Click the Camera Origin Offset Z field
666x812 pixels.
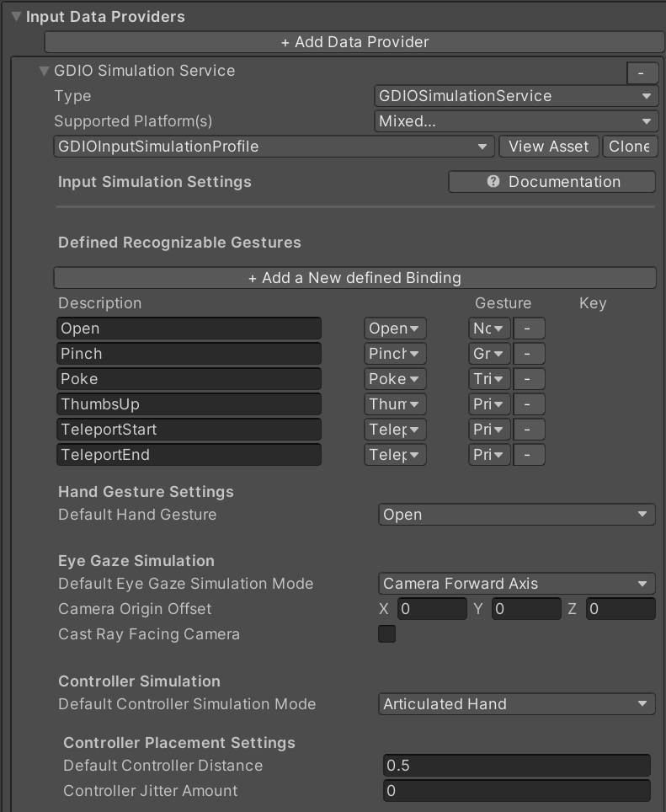tap(621, 609)
